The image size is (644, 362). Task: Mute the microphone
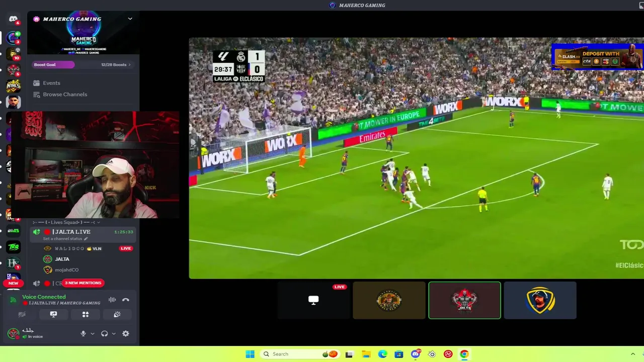(x=84, y=333)
